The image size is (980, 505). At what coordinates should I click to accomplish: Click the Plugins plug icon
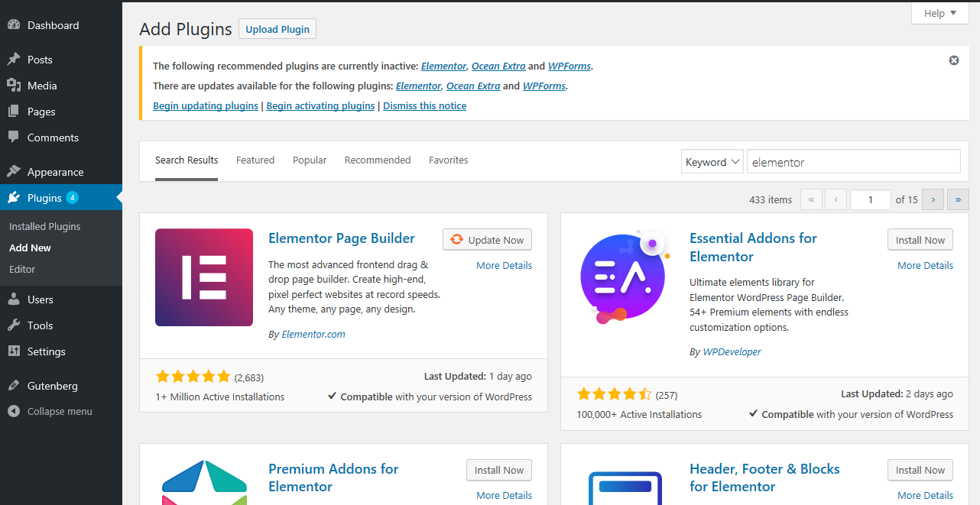pyautogui.click(x=14, y=198)
